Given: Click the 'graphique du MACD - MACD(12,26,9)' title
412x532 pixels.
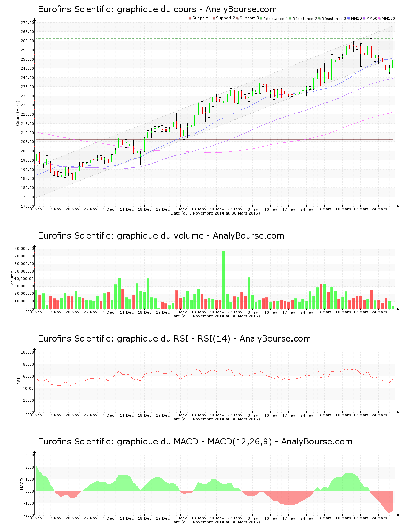Looking at the screenshot, I should click(x=195, y=442).
